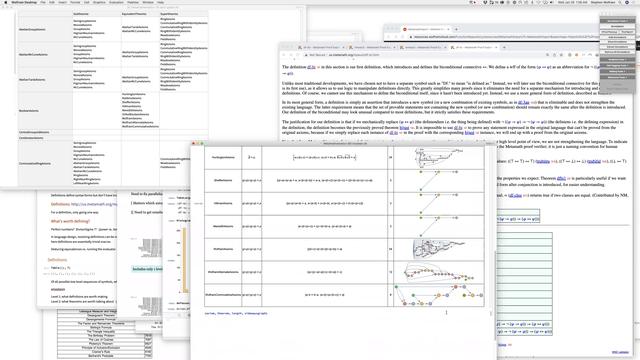Screen dimensions: 640x360
Task: Click the macOS Spotlight search icon
Action: click(x=619, y=2)
